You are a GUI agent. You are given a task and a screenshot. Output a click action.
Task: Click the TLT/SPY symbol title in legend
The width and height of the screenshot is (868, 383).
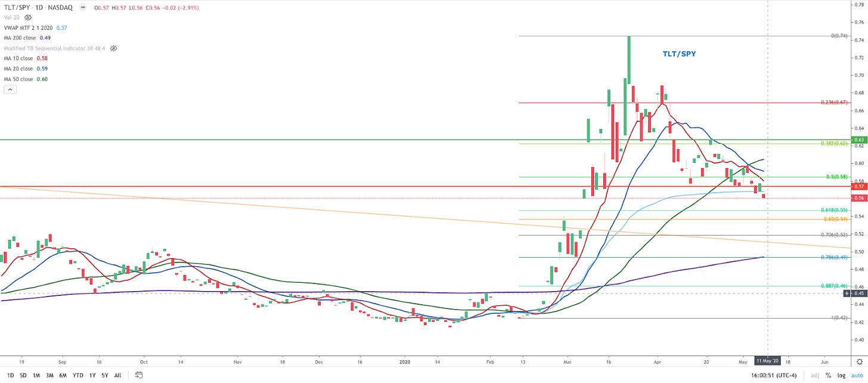click(16, 7)
